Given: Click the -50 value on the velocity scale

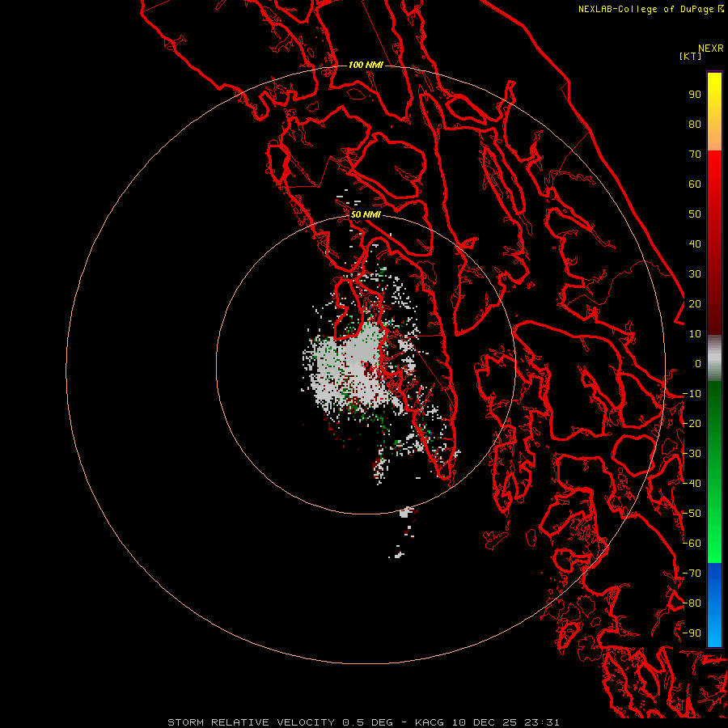Looking at the screenshot, I should (692, 514).
